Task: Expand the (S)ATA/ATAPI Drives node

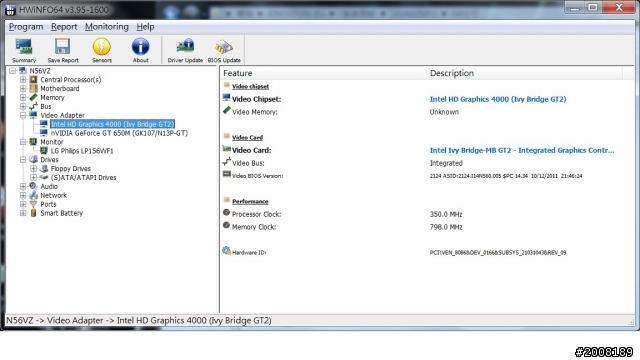Action: pyautogui.click(x=33, y=178)
